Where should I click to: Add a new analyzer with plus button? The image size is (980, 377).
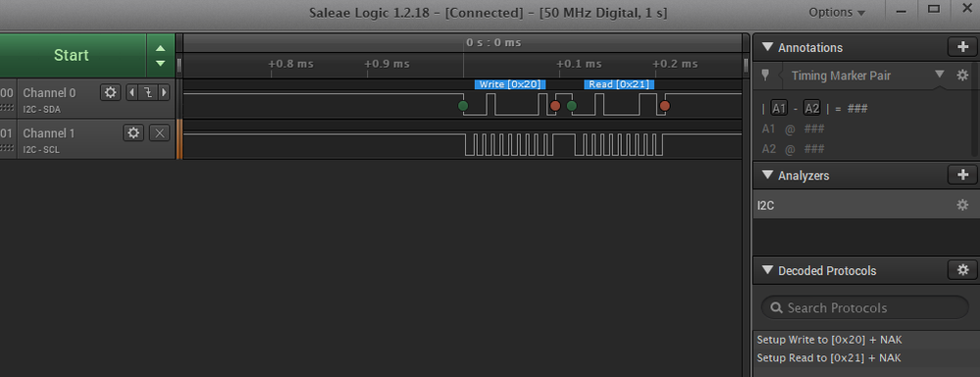(x=962, y=175)
